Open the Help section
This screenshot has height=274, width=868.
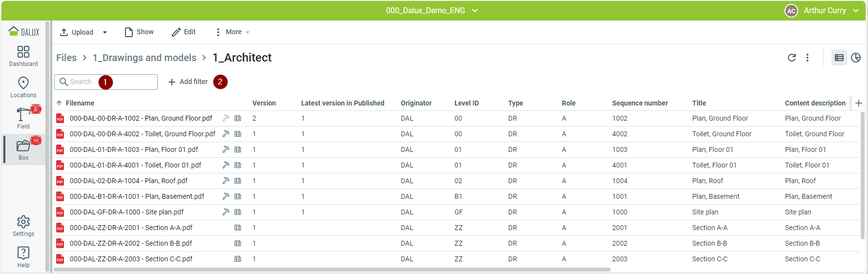coord(23,257)
